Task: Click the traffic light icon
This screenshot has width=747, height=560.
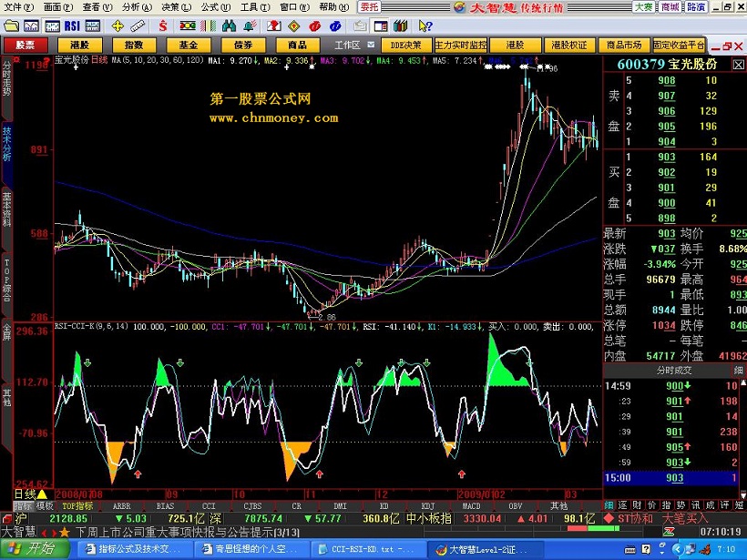Action: coord(188,25)
